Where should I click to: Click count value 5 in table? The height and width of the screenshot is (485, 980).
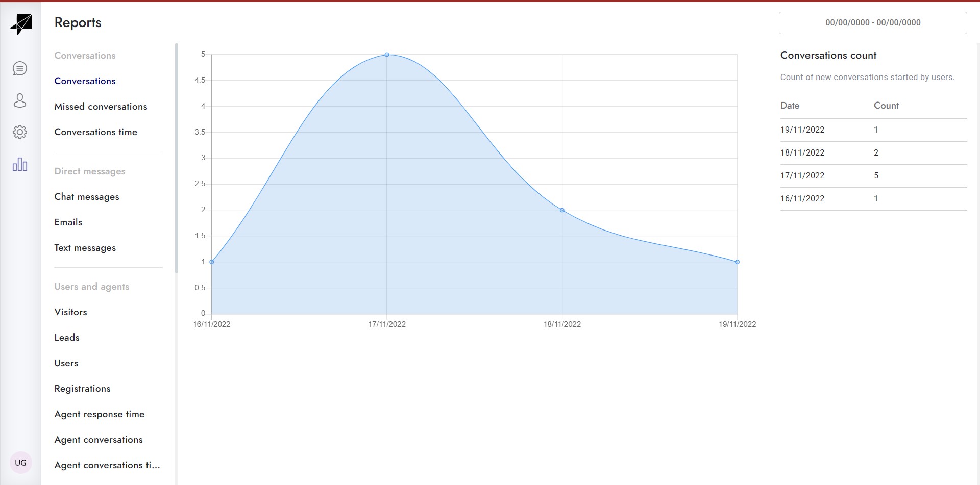(876, 176)
